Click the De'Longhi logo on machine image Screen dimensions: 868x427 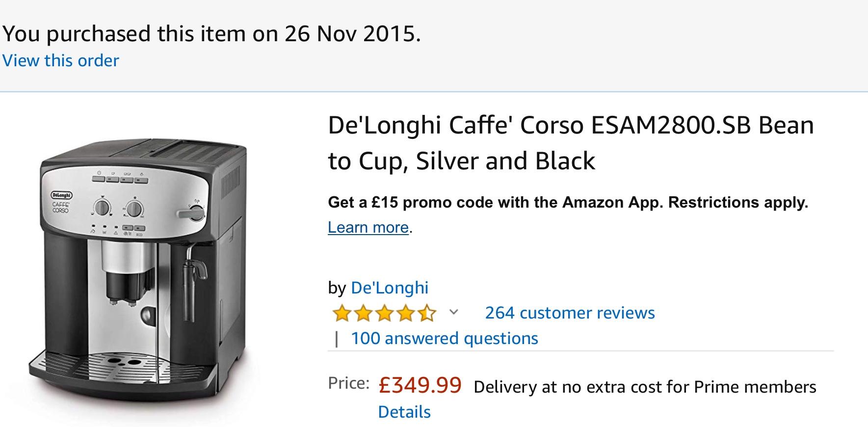[x=61, y=195]
